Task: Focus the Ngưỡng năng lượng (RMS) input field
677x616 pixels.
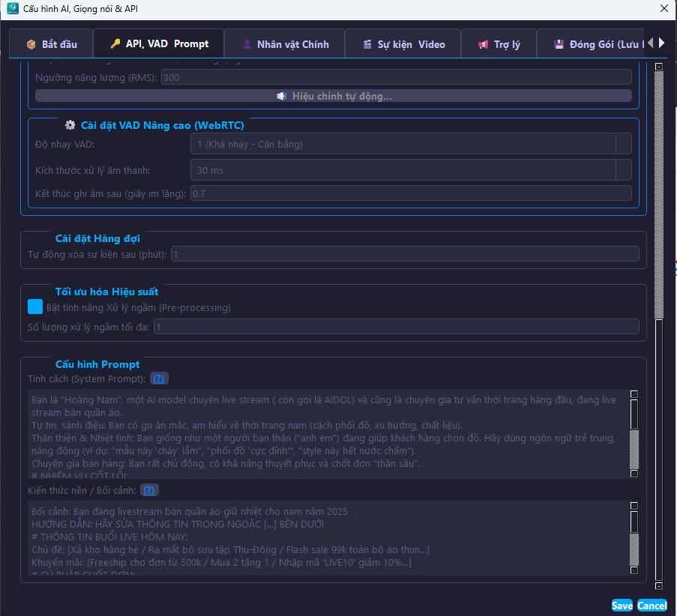Action: click(x=396, y=77)
